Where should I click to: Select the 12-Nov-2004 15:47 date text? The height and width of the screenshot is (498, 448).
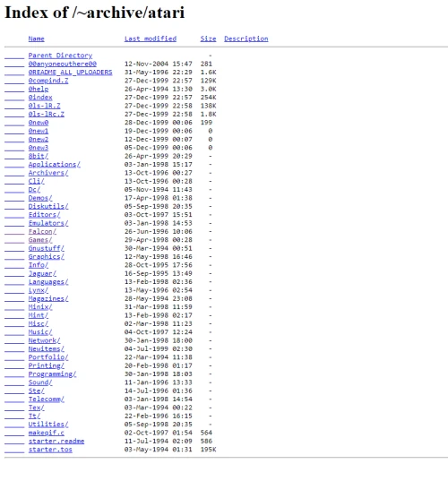point(159,64)
